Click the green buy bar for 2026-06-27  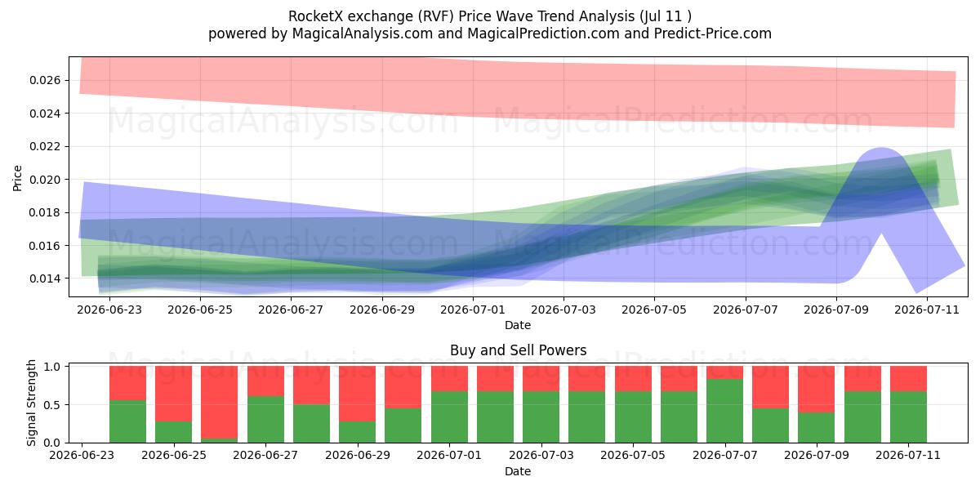[x=265, y=420]
